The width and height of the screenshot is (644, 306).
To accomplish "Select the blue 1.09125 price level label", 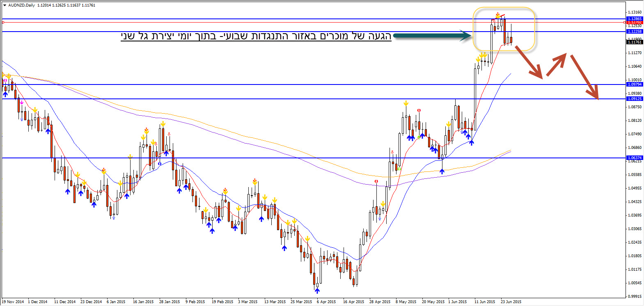I will click(x=635, y=99).
